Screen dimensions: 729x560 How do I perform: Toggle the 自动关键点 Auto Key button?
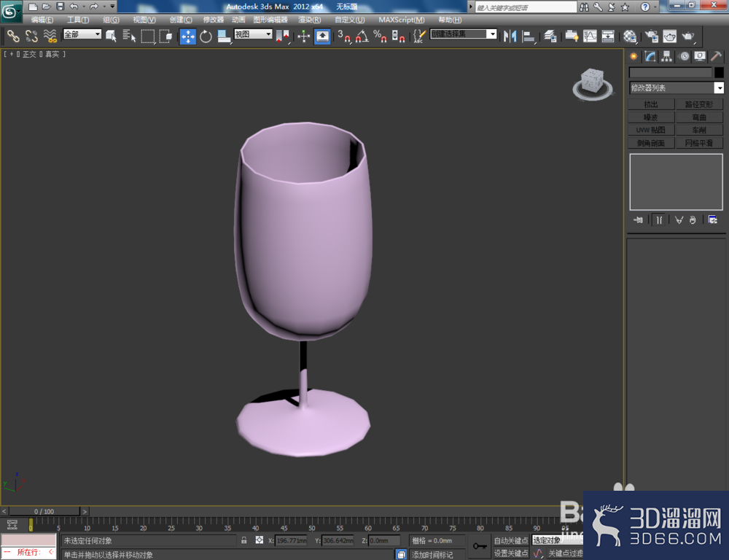510,540
